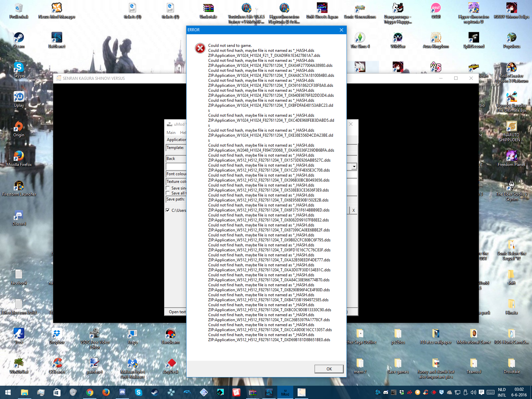Click OK in the ERROR dialog

tap(329, 369)
